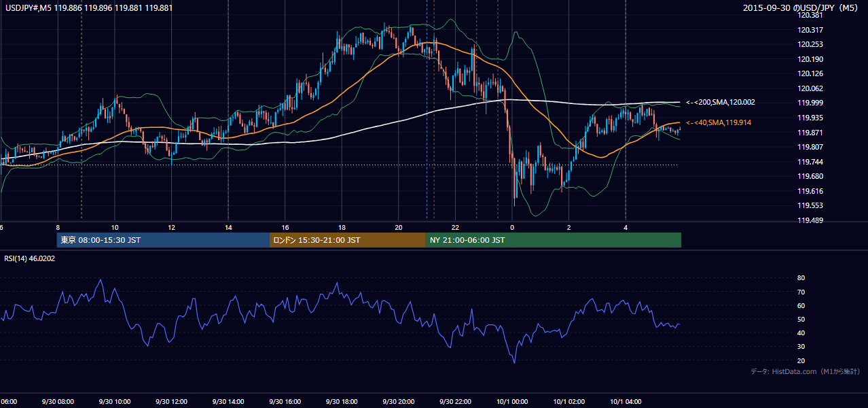
Task: Click the 40 SMA label 119.914
Action: (719, 122)
